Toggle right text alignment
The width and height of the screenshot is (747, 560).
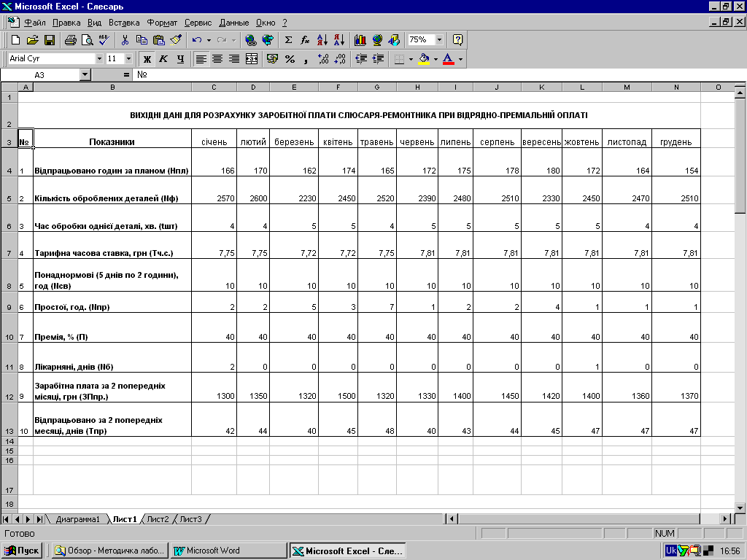(x=234, y=59)
